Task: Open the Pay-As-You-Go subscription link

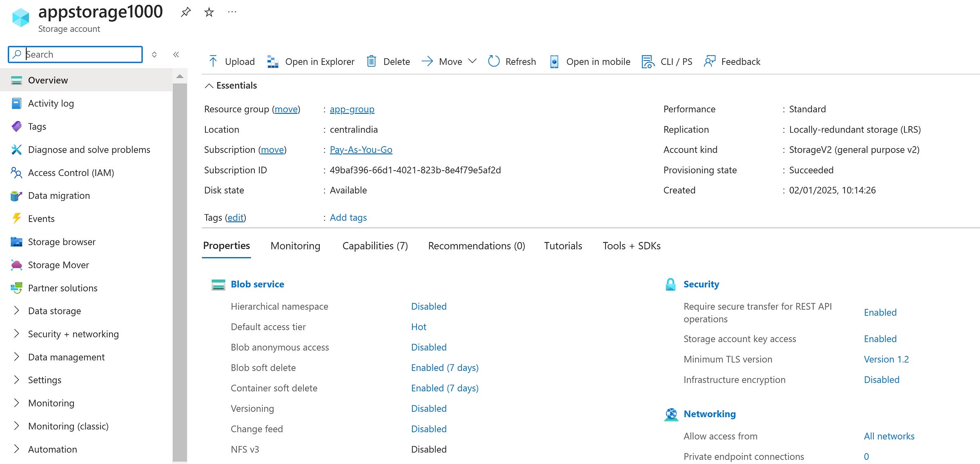Action: [361, 150]
